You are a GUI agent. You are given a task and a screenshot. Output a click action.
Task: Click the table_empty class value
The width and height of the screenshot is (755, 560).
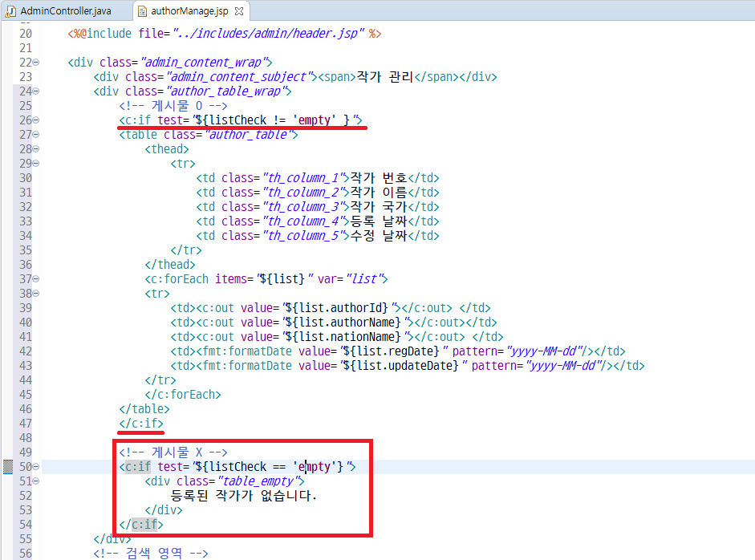(258, 481)
